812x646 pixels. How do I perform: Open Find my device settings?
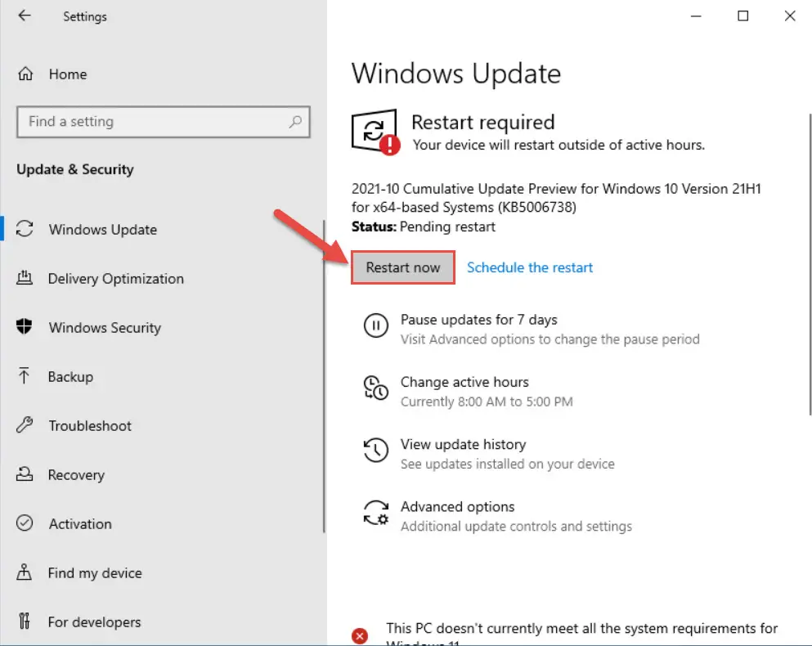click(x=95, y=573)
